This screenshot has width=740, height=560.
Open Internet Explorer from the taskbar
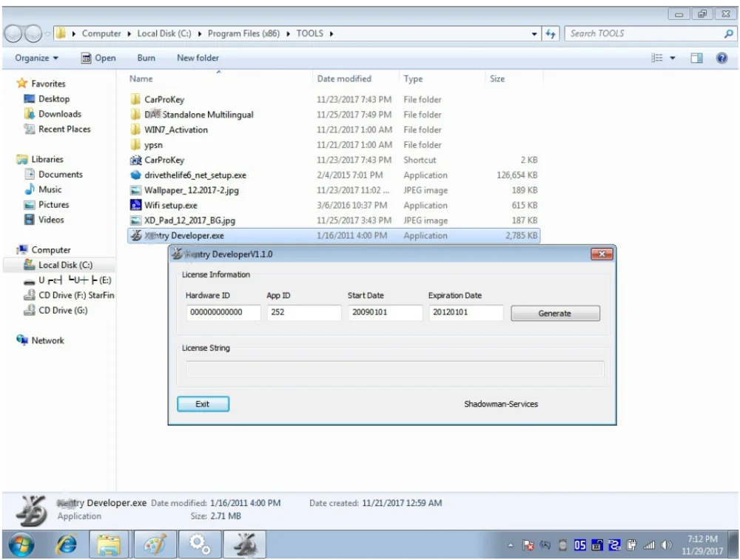click(x=67, y=544)
